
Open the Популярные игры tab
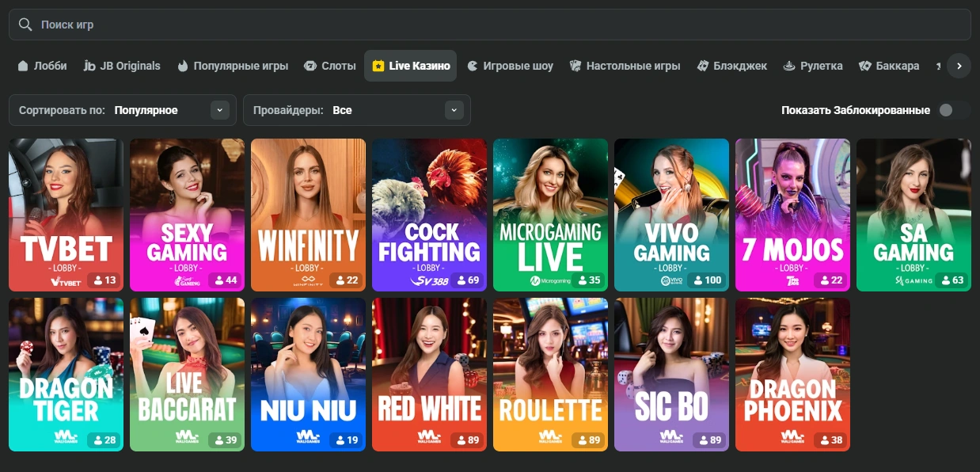[x=233, y=66]
